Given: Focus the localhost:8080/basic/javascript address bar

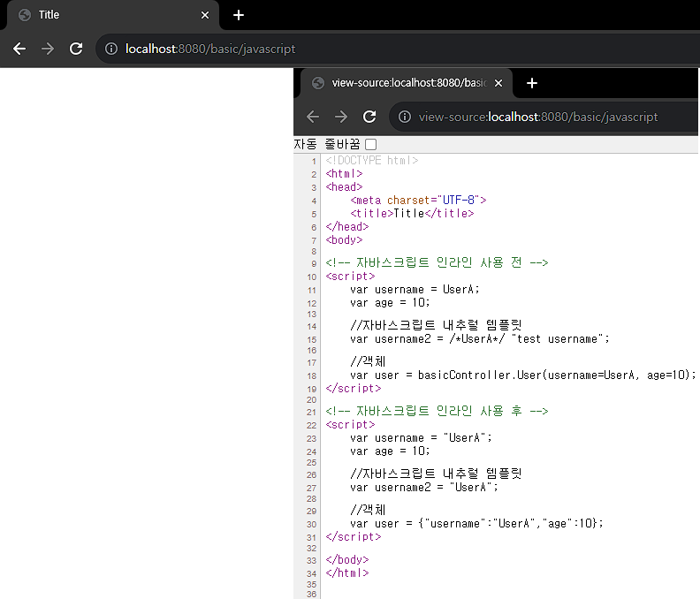Looking at the screenshot, I should click(x=398, y=49).
